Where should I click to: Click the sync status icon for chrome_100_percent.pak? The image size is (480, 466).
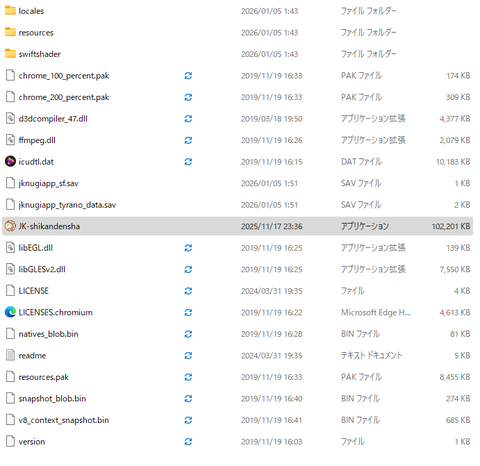pos(188,76)
